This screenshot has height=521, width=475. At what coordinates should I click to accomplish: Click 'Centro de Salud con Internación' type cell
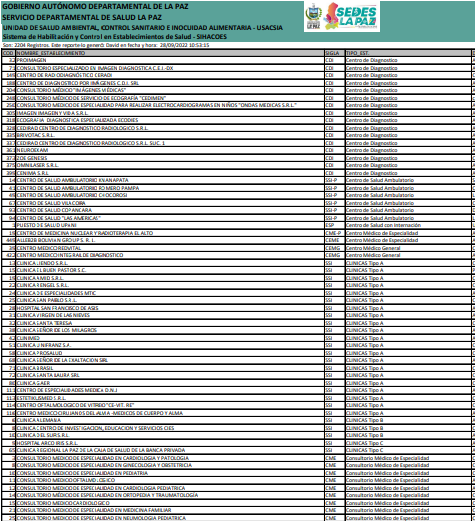pyautogui.click(x=408, y=225)
